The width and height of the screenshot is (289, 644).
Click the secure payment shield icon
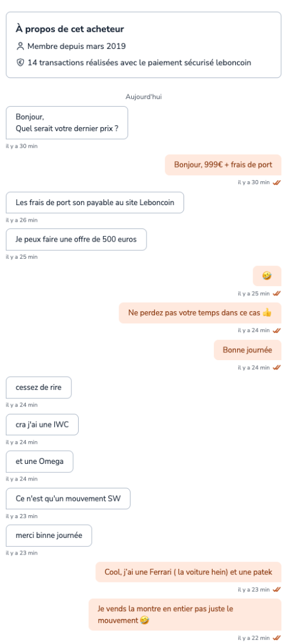tap(20, 63)
